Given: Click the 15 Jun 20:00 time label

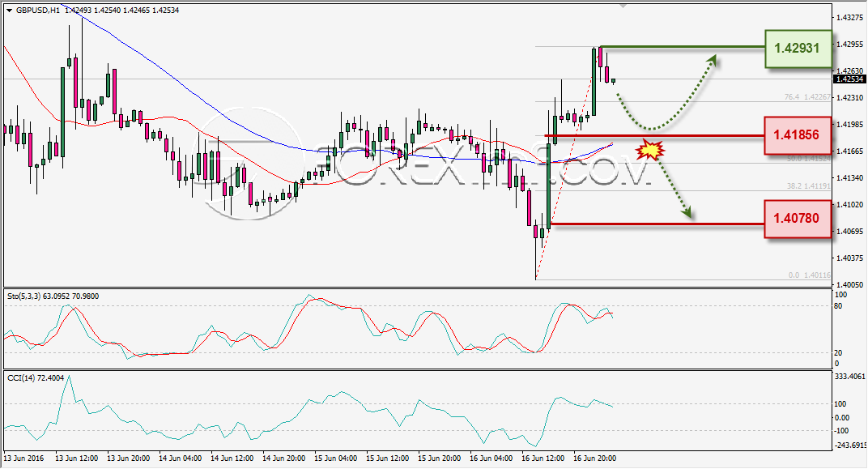Looking at the screenshot, I should [440, 458].
